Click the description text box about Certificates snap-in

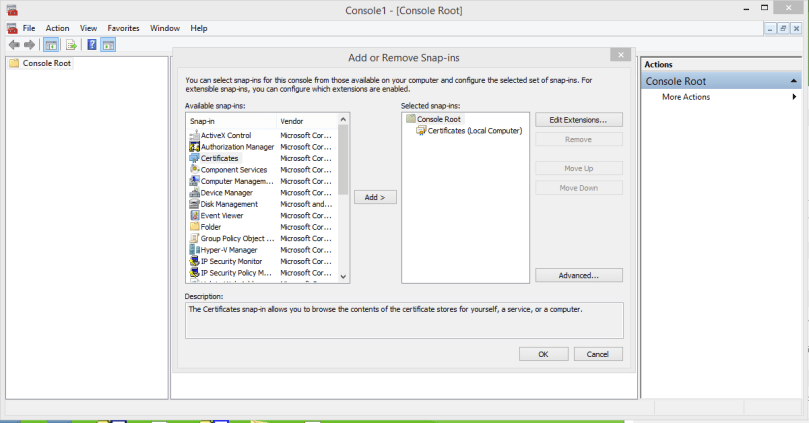pos(404,320)
